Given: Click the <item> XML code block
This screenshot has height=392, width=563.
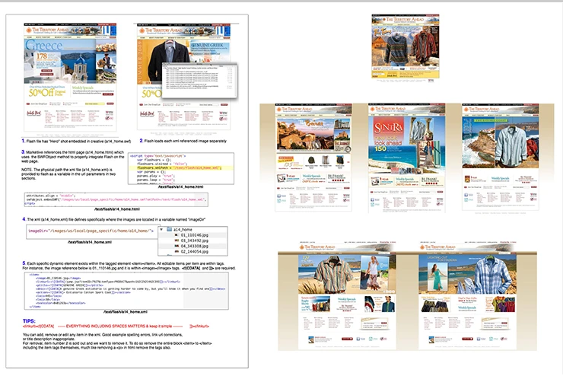Looking at the screenshot, I should point(126,291).
